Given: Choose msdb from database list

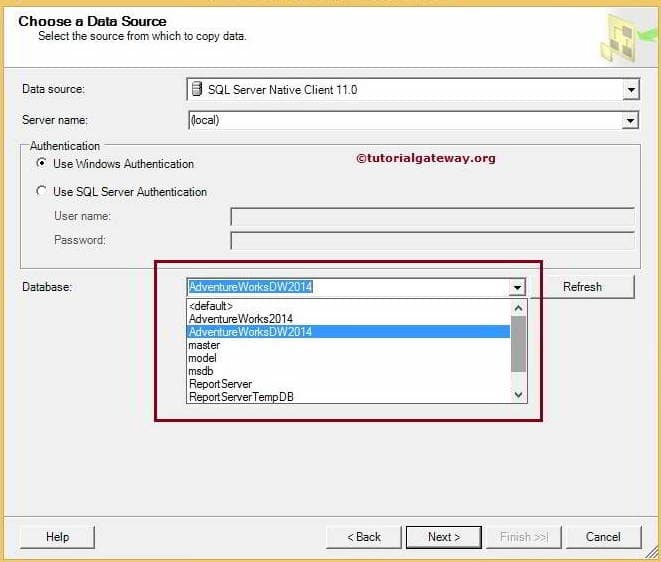Looking at the screenshot, I should pos(348,371).
